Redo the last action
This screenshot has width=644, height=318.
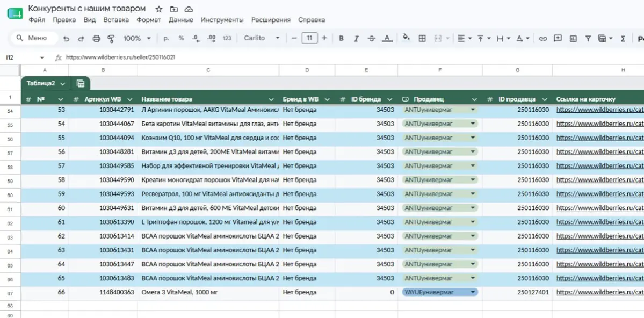click(81, 38)
